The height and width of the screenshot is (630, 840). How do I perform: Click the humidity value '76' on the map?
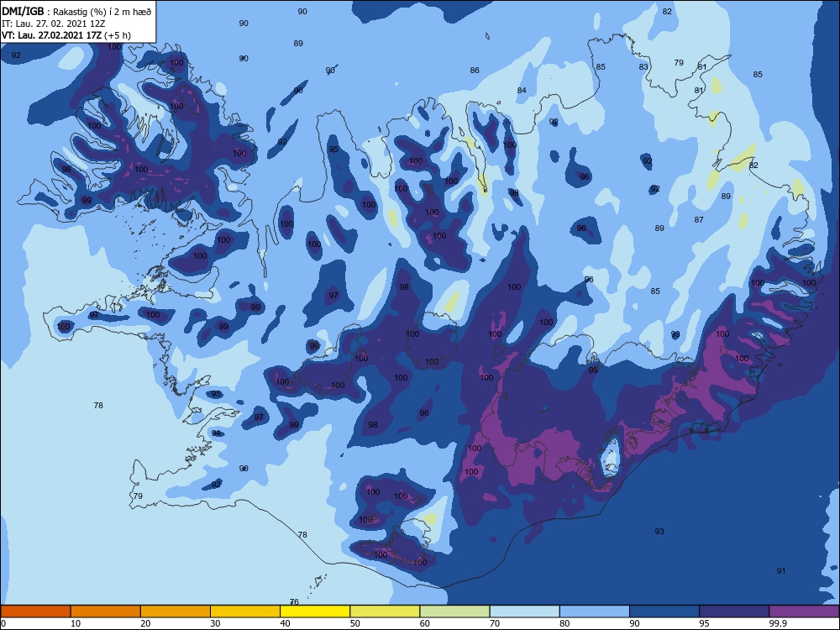point(293,602)
